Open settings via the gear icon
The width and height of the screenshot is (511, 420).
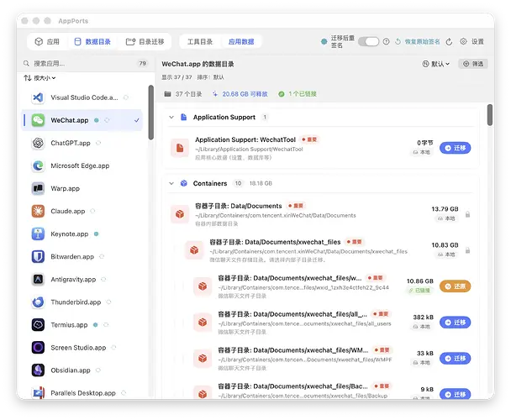463,41
